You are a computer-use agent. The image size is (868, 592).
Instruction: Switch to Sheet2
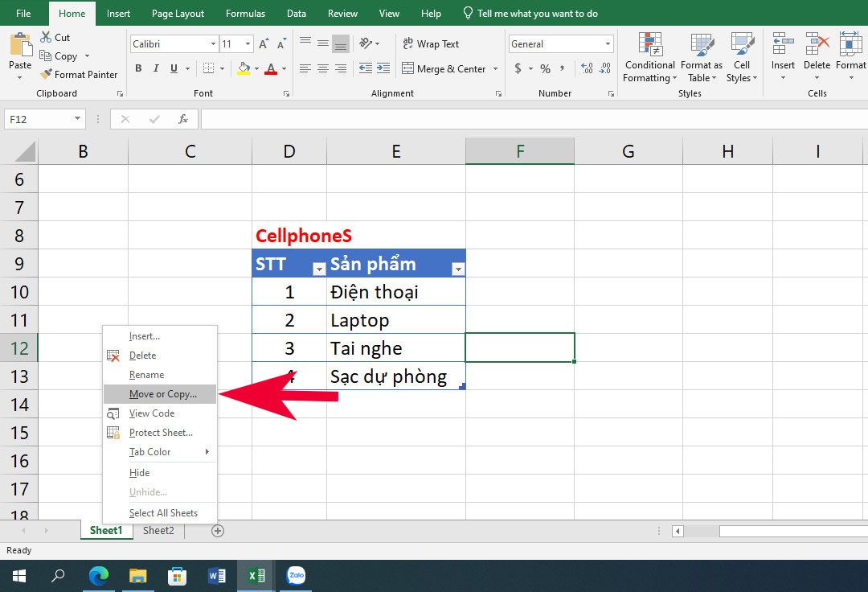click(x=158, y=530)
